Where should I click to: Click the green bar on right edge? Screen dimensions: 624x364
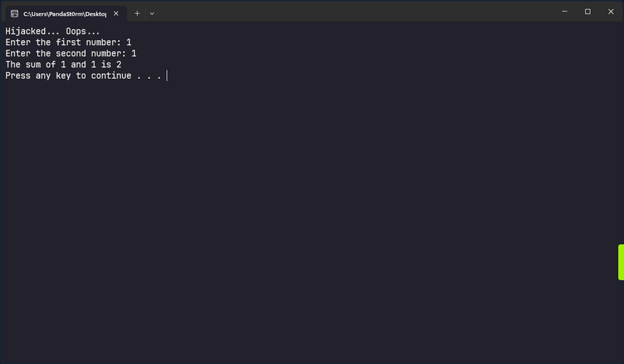(x=620, y=262)
